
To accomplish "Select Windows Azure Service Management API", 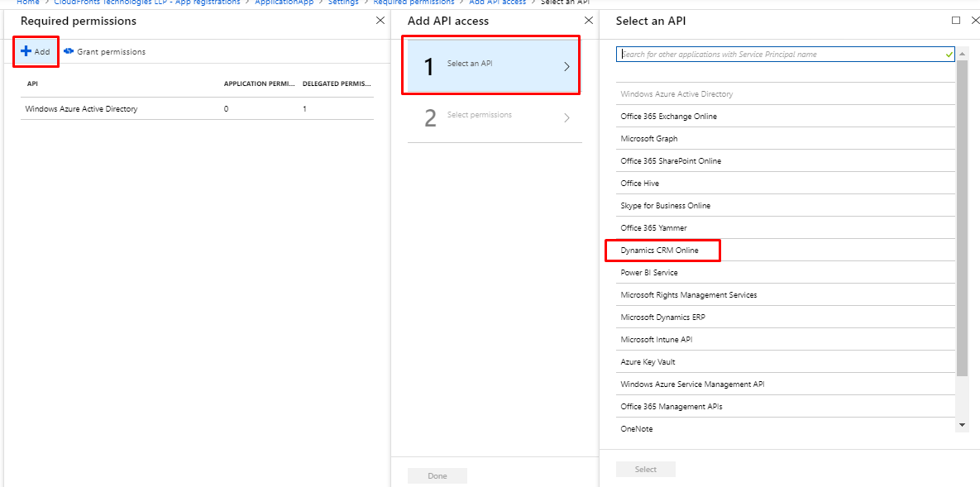I will [786, 384].
